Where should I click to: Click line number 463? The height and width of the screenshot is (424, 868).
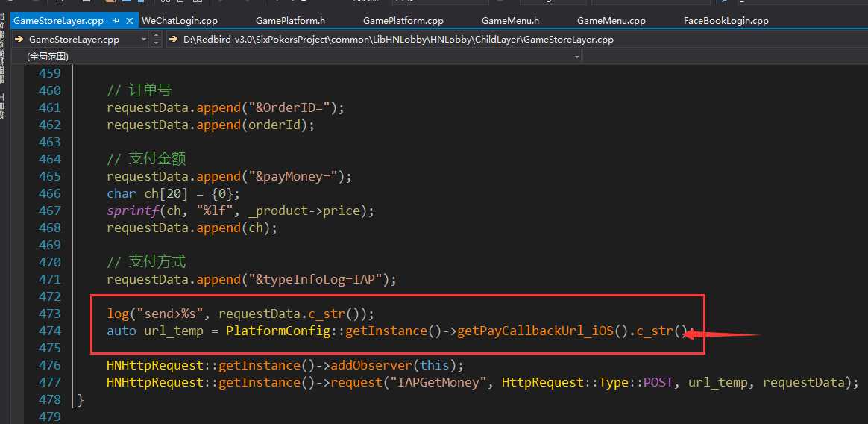coord(50,141)
